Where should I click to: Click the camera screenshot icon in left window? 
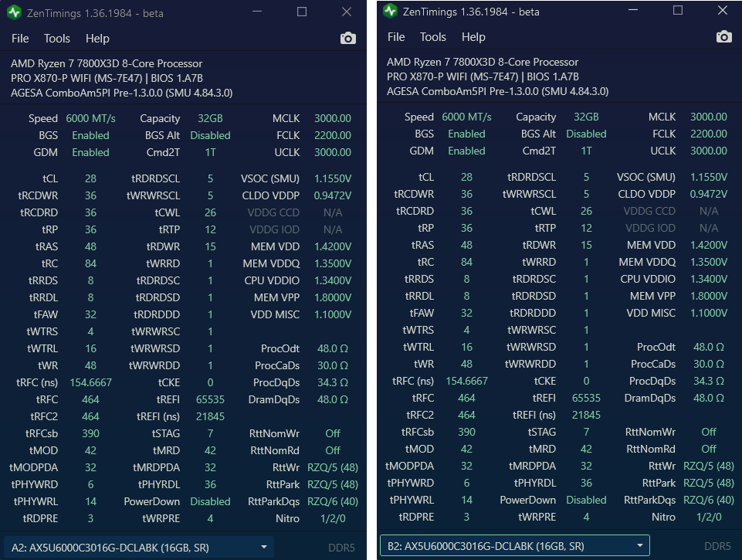347,38
